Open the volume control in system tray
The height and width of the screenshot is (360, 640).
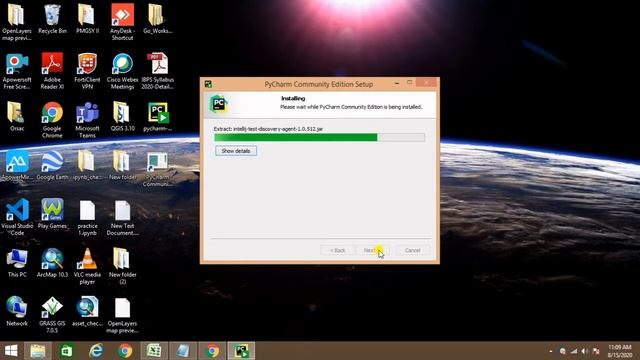[x=585, y=351]
